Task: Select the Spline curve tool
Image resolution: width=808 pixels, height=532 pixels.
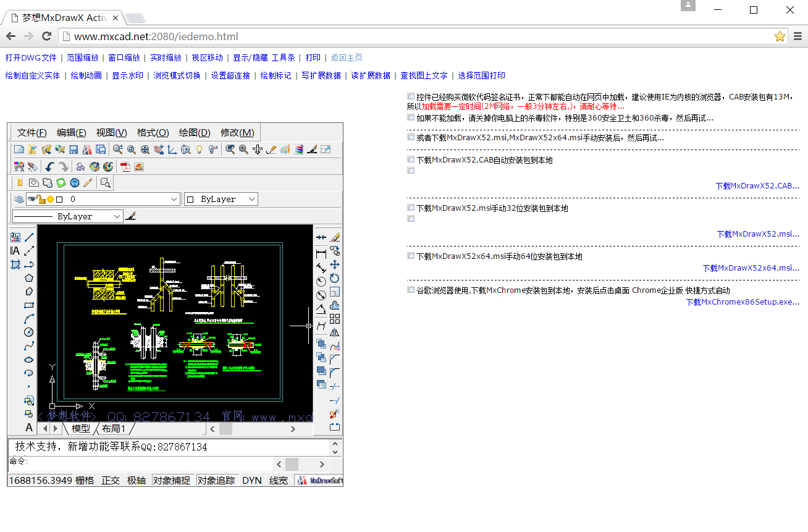Action: [x=29, y=345]
